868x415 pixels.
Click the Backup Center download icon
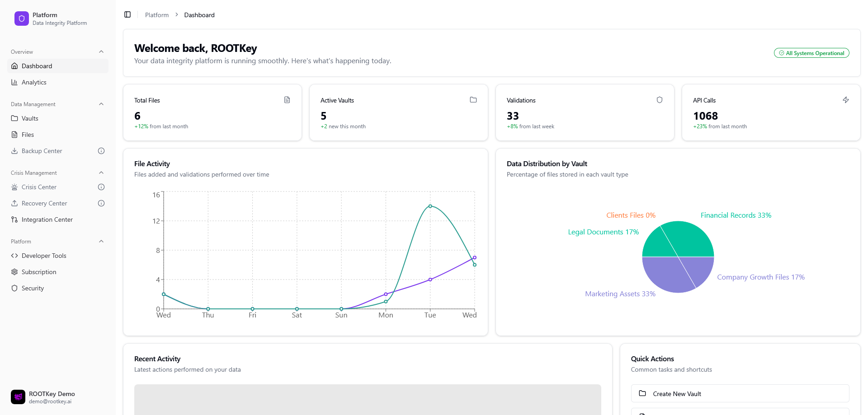click(14, 151)
